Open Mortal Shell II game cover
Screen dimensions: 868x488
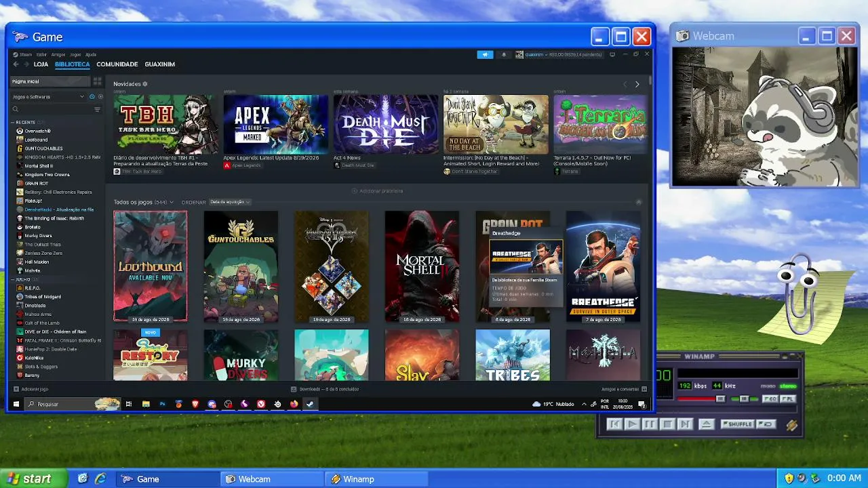(x=422, y=266)
